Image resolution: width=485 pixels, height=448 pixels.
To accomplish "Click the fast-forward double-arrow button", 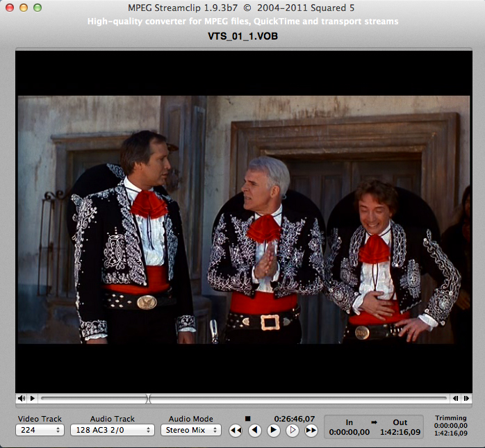I will tap(311, 431).
